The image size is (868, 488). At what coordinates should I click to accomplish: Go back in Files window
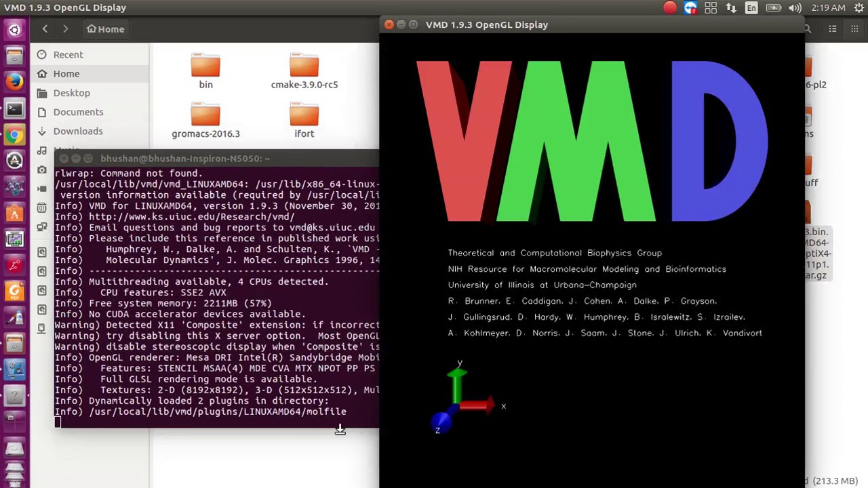[45, 29]
